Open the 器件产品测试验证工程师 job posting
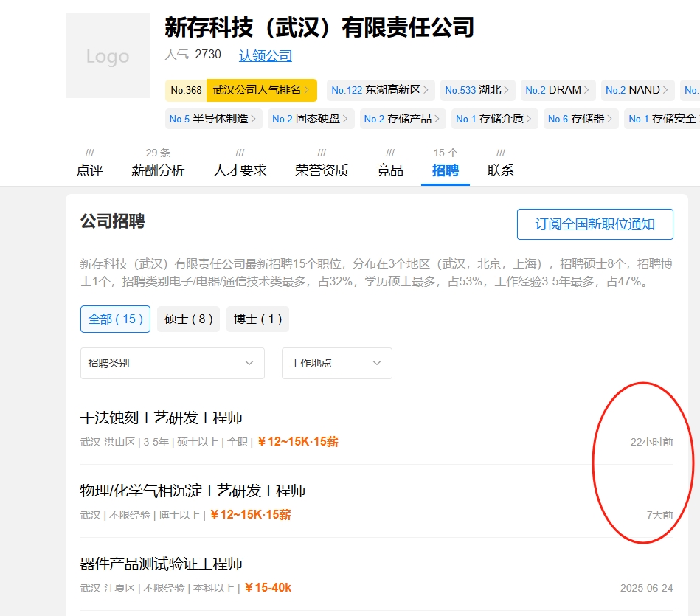The height and width of the screenshot is (616, 700). click(161, 564)
